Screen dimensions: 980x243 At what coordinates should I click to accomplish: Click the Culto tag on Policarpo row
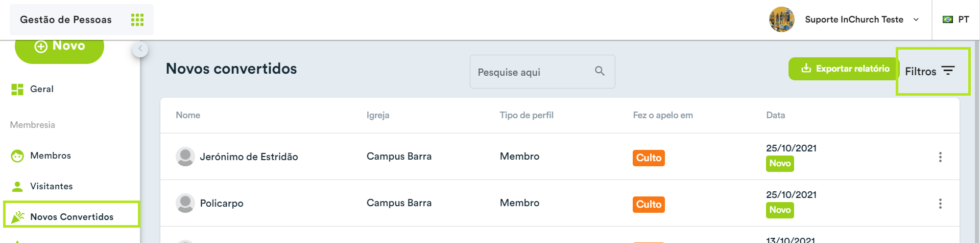click(649, 204)
